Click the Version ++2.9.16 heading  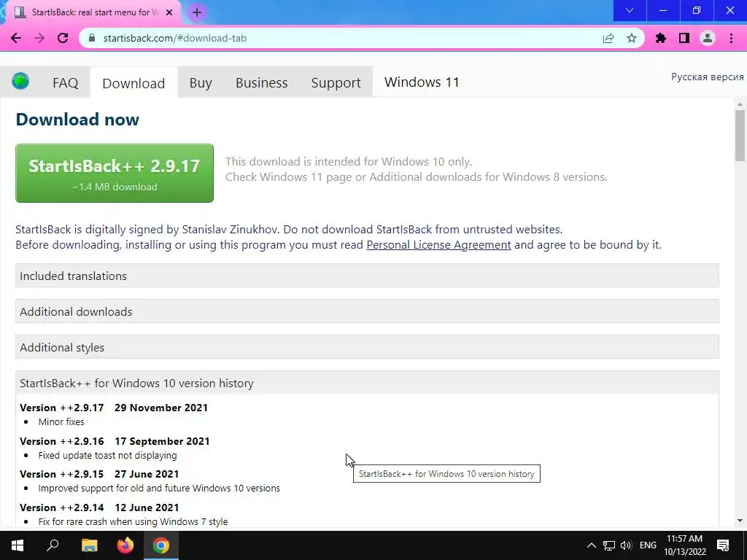(115, 441)
